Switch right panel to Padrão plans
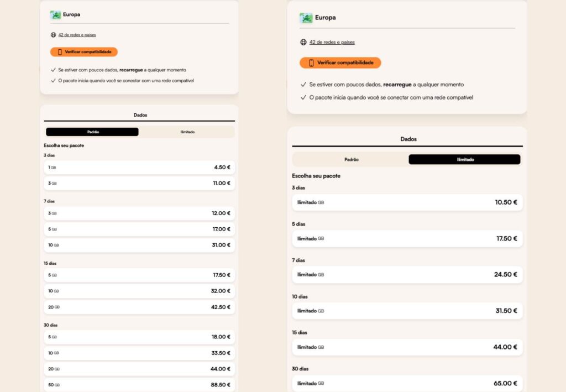 point(351,159)
